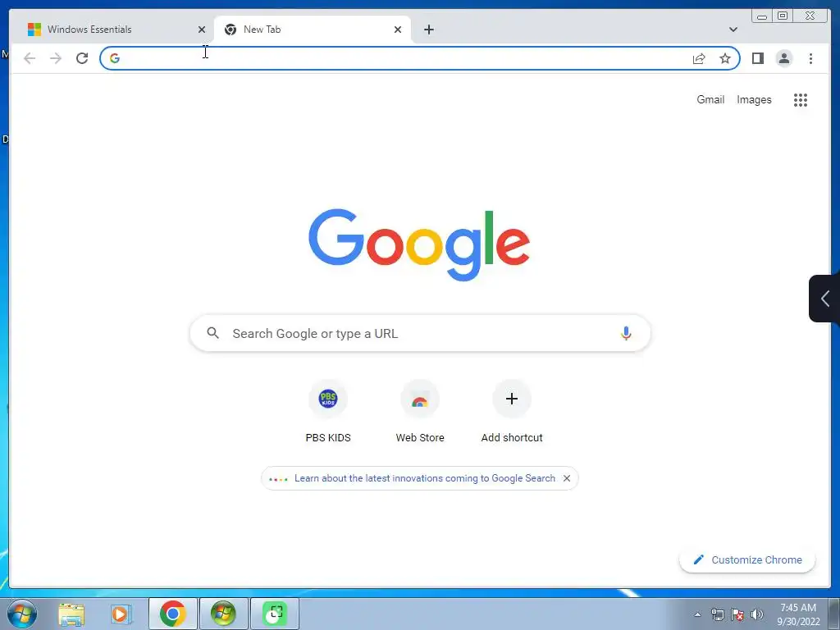Image resolution: width=840 pixels, height=630 pixels.
Task: Click the Chrome taskbar icon
Action: [172, 614]
